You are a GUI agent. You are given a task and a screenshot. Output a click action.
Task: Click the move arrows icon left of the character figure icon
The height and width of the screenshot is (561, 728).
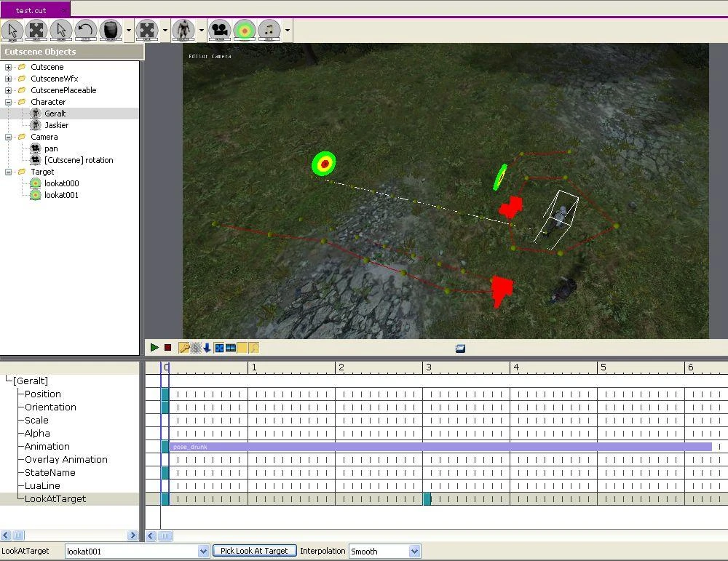coord(147,31)
